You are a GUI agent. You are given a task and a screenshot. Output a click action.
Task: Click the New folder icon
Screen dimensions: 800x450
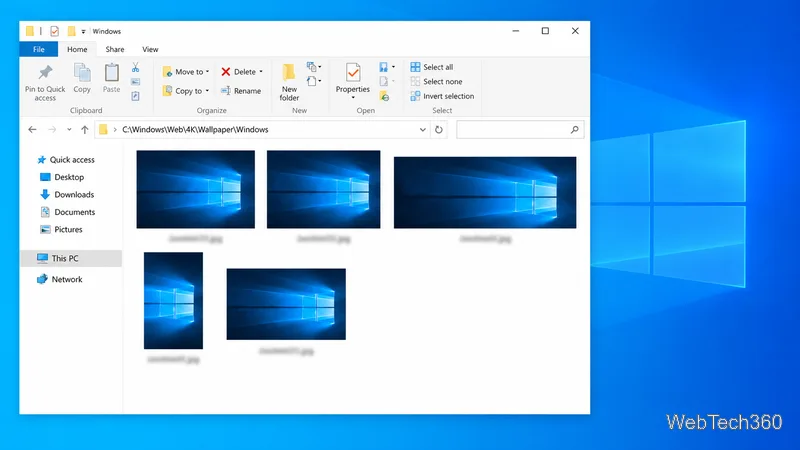point(289,73)
